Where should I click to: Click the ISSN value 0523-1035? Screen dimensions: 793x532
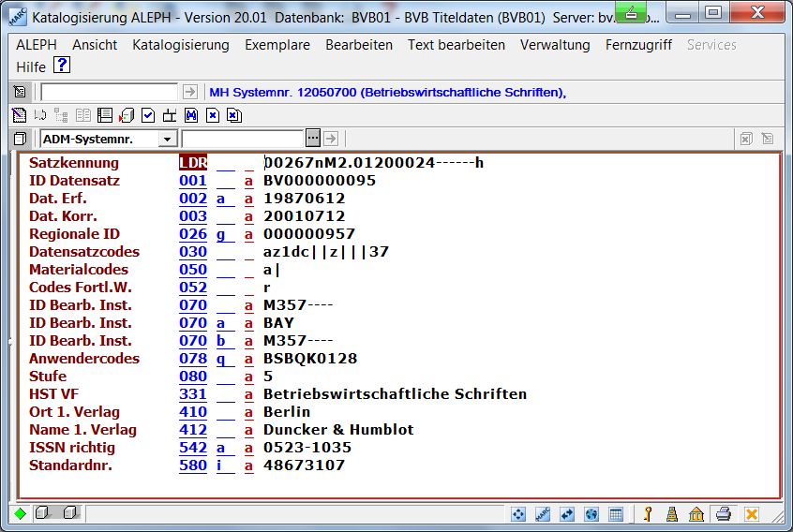(x=307, y=448)
